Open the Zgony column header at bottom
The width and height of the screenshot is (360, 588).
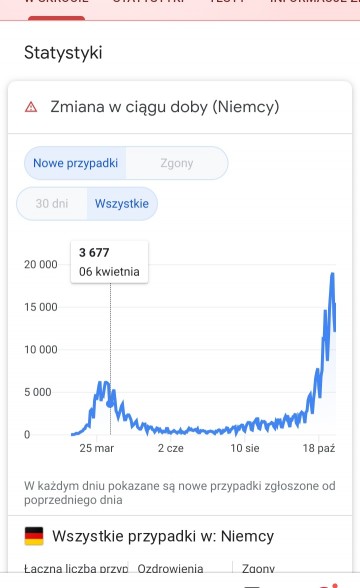click(258, 568)
